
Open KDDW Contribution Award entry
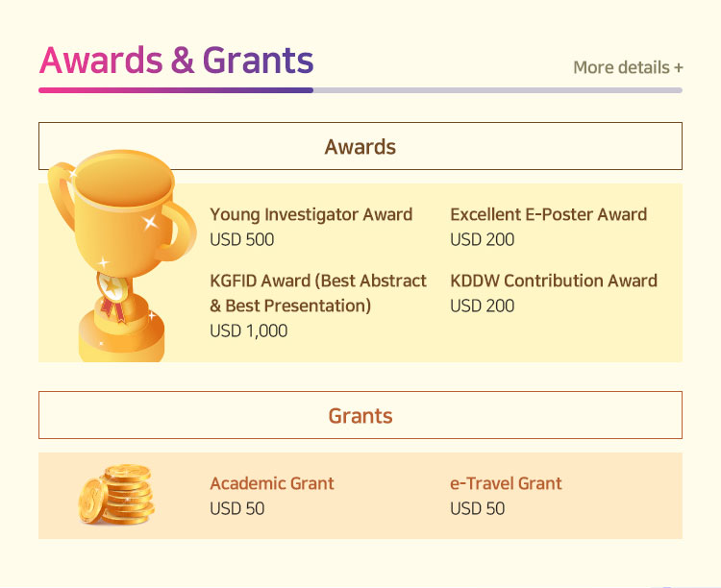[553, 282]
